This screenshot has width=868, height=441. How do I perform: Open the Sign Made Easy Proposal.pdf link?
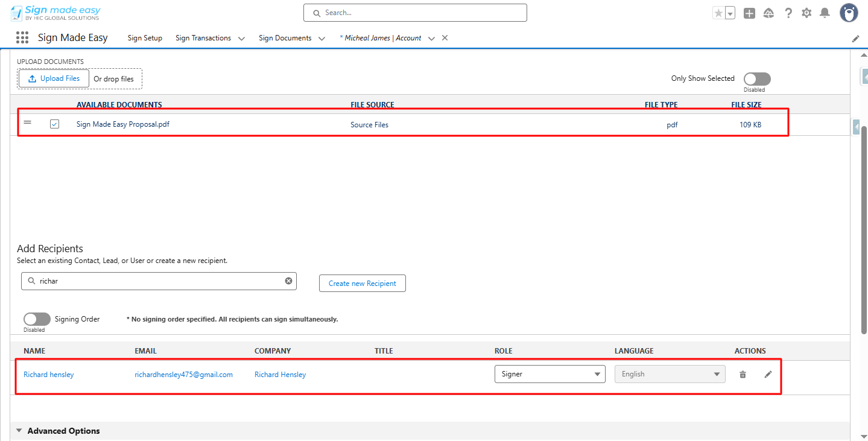(x=123, y=125)
